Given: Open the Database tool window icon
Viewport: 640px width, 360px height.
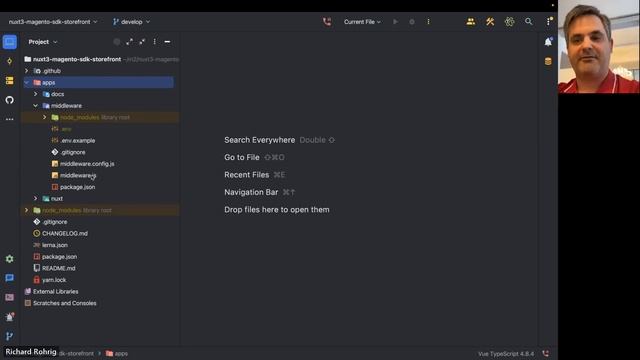Looking at the screenshot, I should coord(548,61).
